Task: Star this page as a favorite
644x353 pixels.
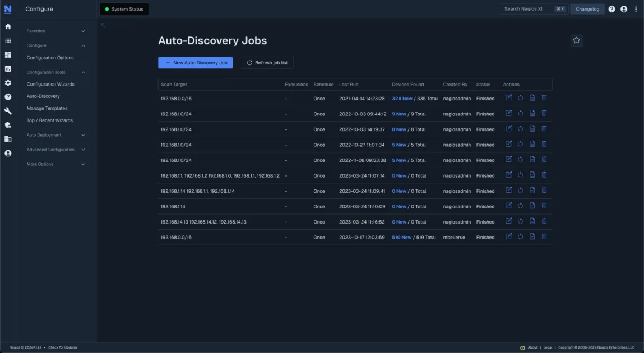Action: 576,40
